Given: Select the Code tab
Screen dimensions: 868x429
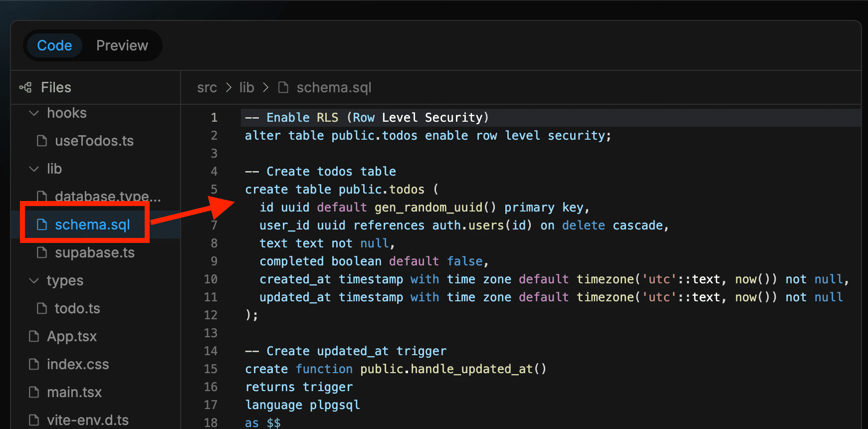Looking at the screenshot, I should 54,45.
